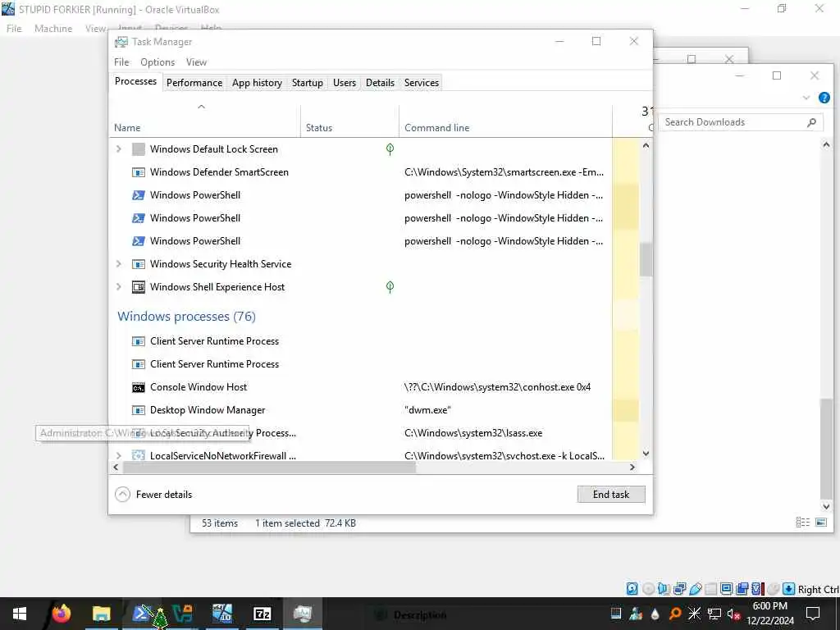Click the Desktop Window Manager process icon
The width and height of the screenshot is (840, 630).
(x=138, y=411)
